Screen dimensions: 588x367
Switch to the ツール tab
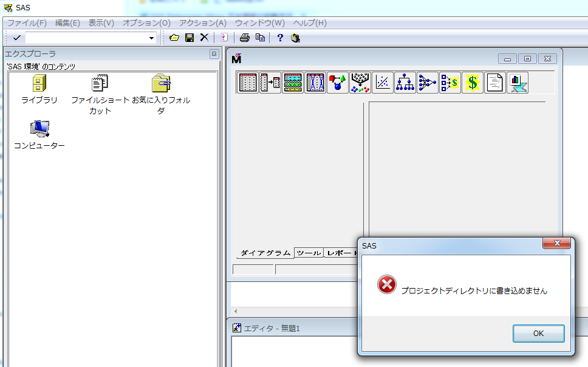(x=308, y=253)
